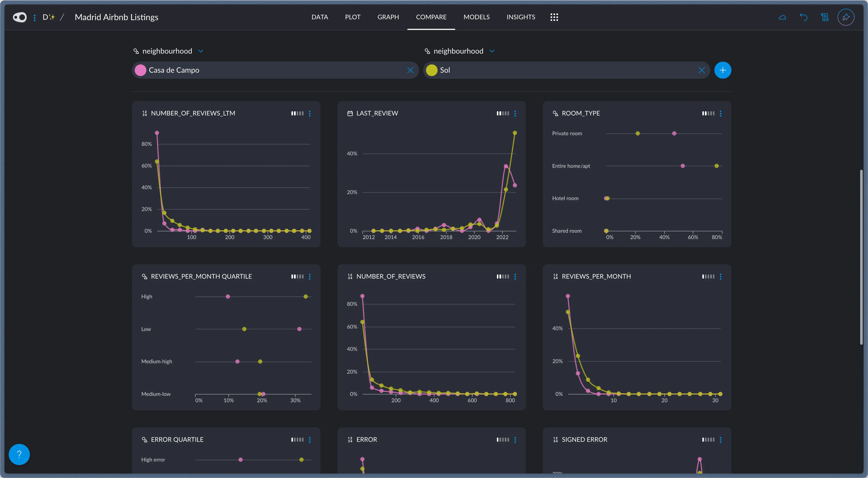Screen dimensions: 868x478
Task: Open options menu for NUMBER_OF_REVIEWS card
Action: pyautogui.click(x=515, y=277)
